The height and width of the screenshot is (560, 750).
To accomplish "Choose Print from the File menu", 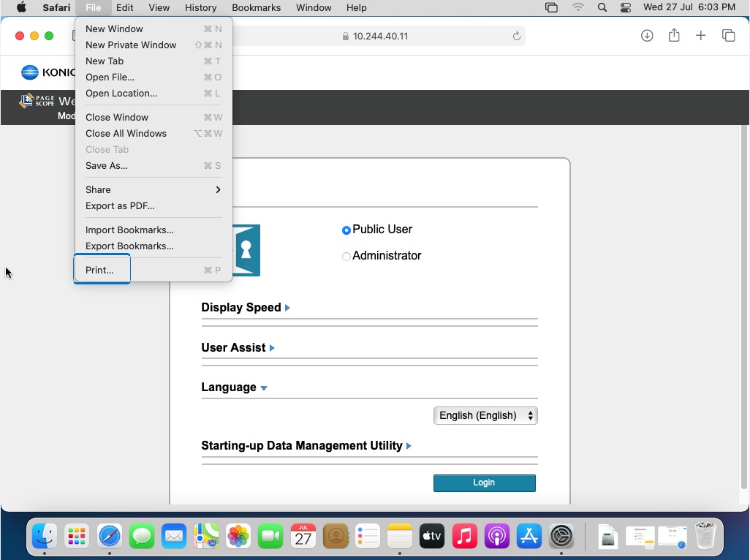I will (x=100, y=270).
